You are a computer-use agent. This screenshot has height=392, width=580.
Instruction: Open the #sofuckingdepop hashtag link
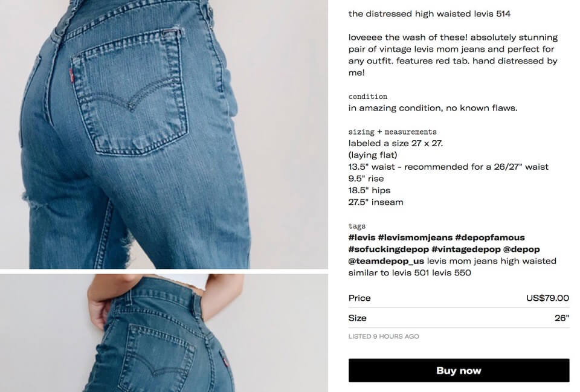click(388, 249)
